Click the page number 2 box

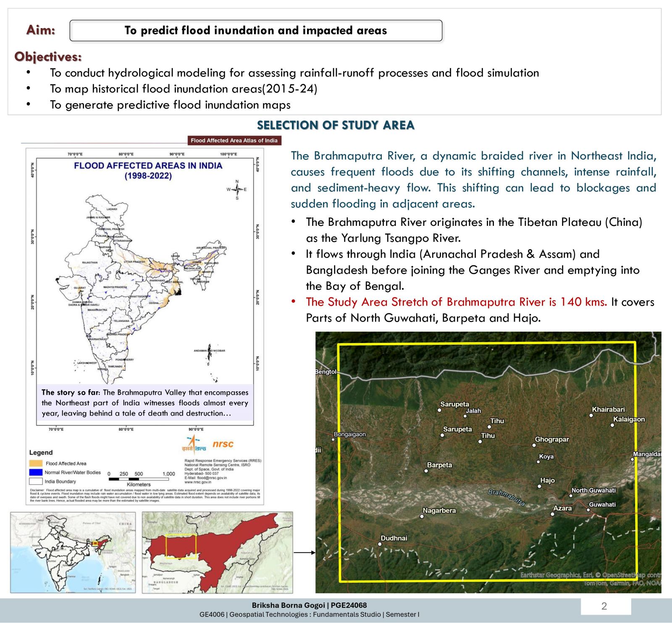pos(606,606)
